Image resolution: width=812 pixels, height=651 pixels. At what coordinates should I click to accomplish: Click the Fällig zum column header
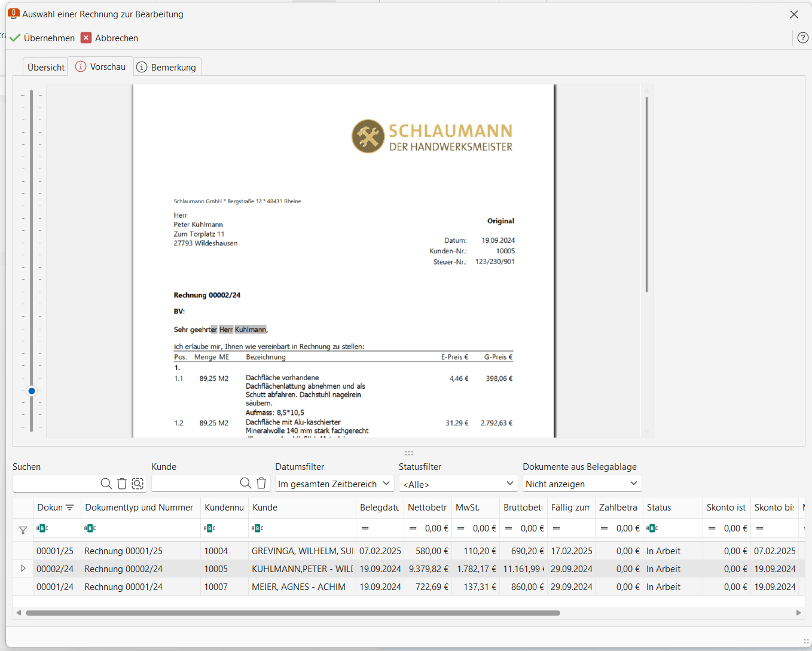tap(571, 508)
